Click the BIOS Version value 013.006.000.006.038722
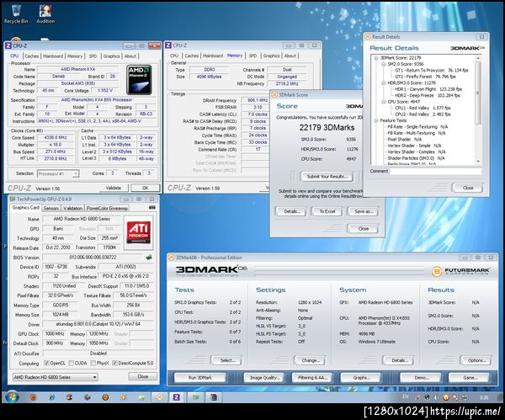 pos(93,258)
